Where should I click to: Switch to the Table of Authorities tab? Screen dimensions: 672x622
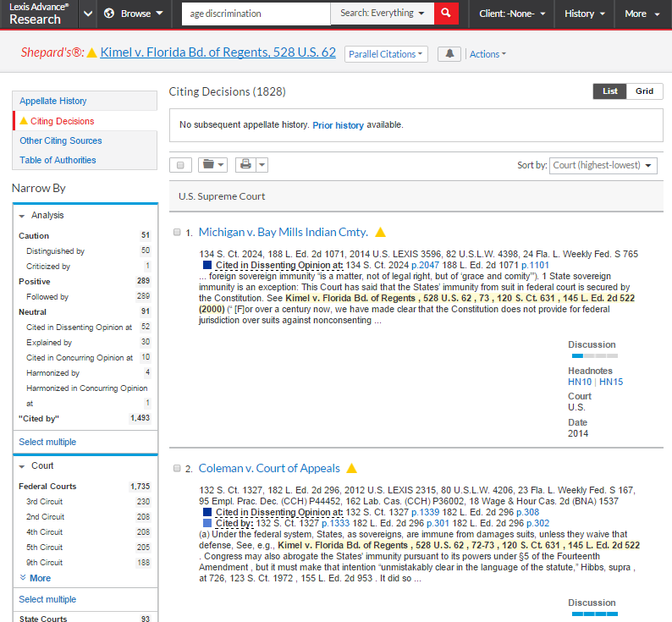coord(58,160)
